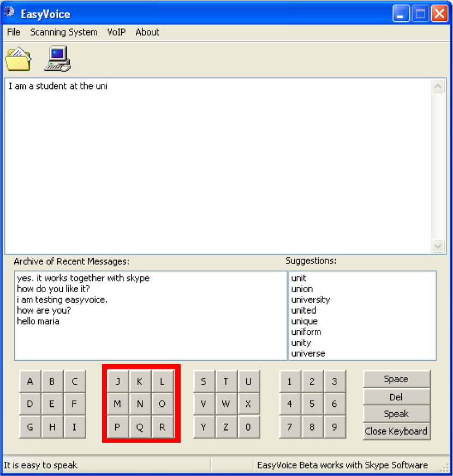Tap the letter L key

[x=163, y=381]
